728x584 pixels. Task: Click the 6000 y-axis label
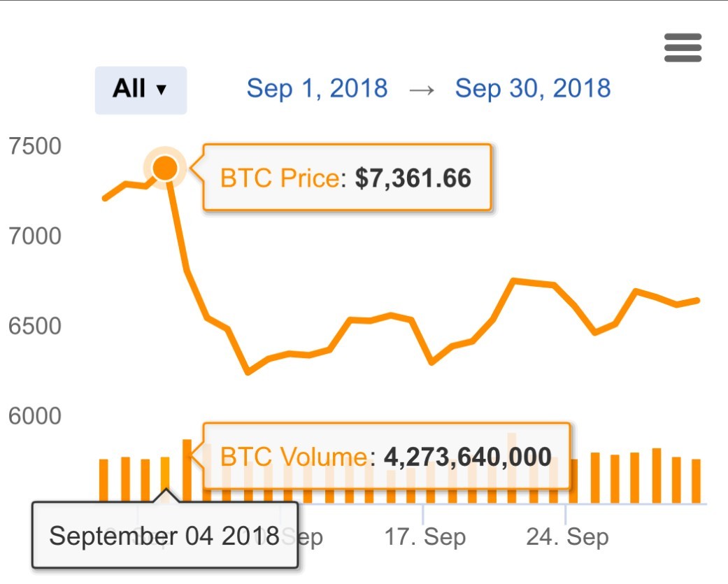tap(35, 416)
